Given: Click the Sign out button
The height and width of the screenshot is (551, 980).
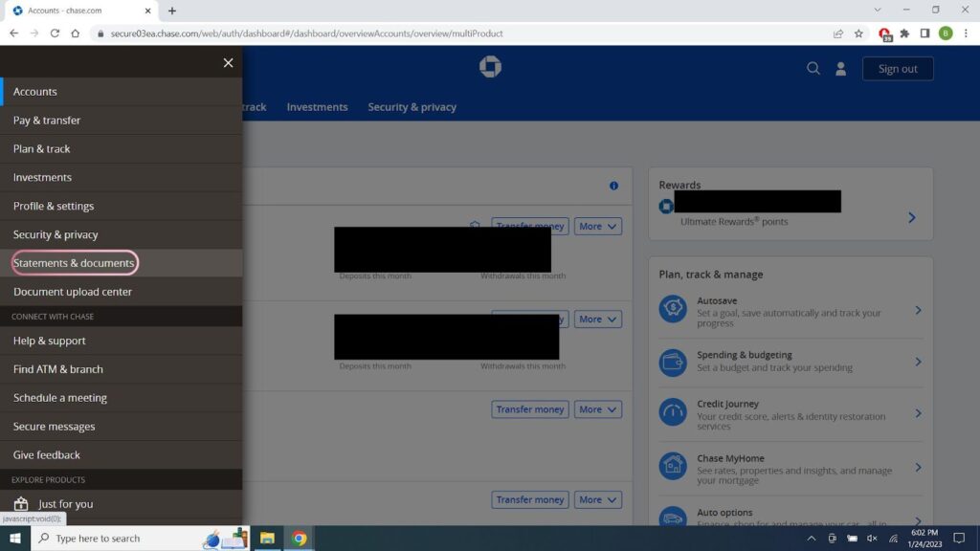Looking at the screenshot, I should [897, 69].
